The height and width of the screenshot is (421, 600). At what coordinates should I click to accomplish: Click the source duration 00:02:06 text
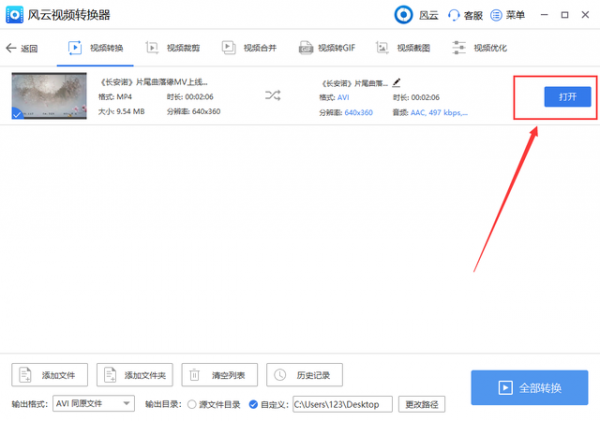click(x=199, y=97)
